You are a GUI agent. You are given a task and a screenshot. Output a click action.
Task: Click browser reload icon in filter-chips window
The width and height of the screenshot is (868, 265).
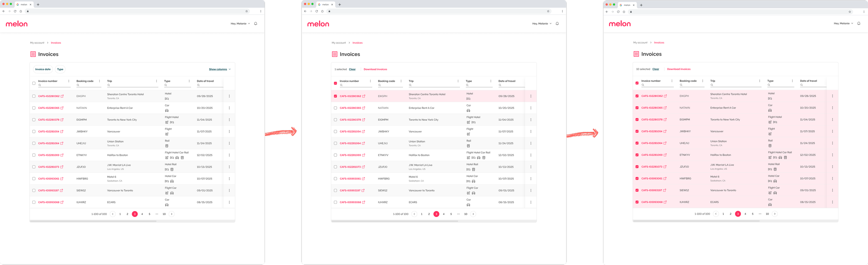pos(15,11)
